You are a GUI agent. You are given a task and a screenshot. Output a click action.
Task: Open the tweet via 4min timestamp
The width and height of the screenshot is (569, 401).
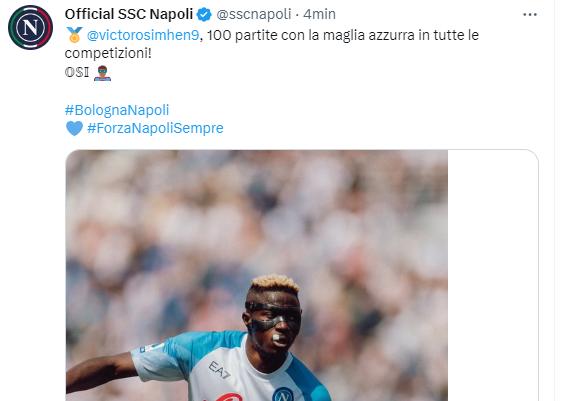click(319, 15)
